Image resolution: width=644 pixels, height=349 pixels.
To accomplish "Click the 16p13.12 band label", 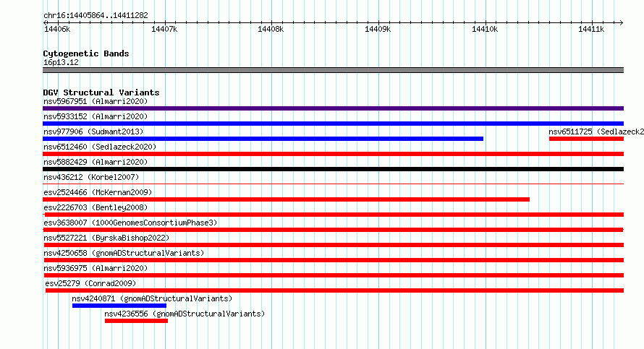I will coord(61,62).
